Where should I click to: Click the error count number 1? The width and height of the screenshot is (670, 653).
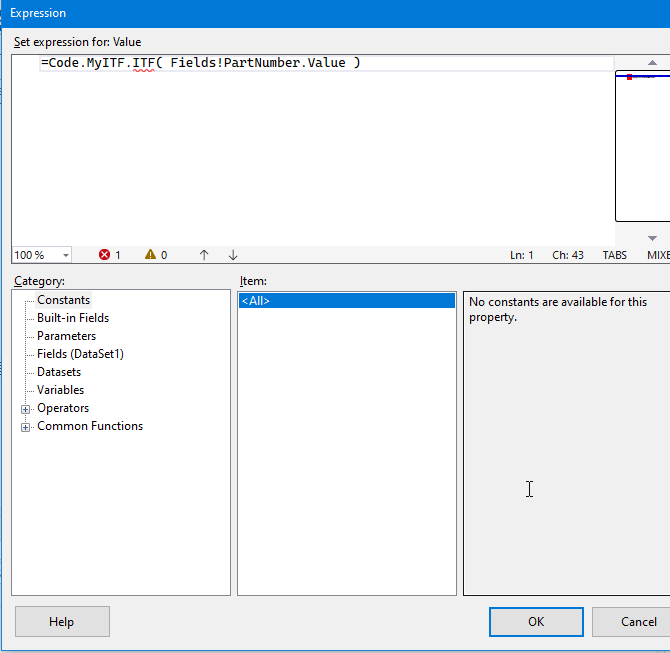(118, 256)
